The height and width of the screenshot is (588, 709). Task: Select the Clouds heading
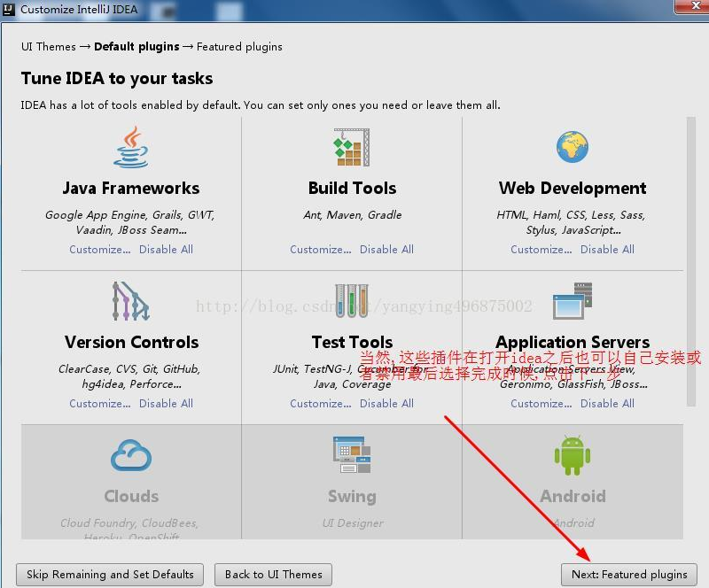click(131, 496)
